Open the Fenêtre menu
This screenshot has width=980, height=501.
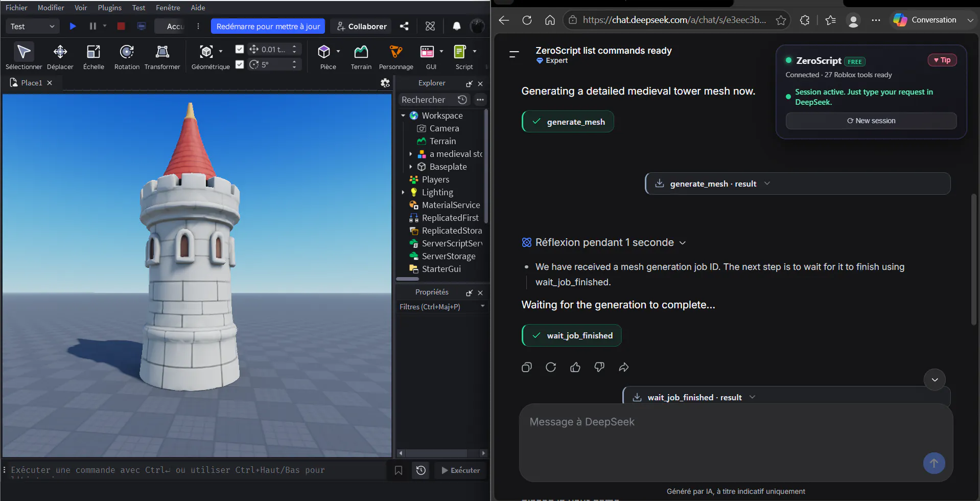(168, 8)
